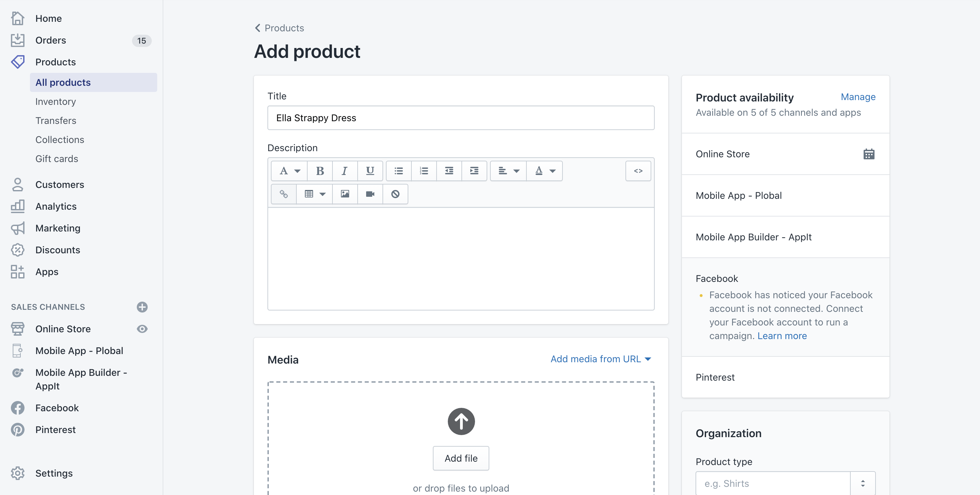Image resolution: width=980 pixels, height=495 pixels.
Task: Open the Products menu item
Action: tap(55, 61)
